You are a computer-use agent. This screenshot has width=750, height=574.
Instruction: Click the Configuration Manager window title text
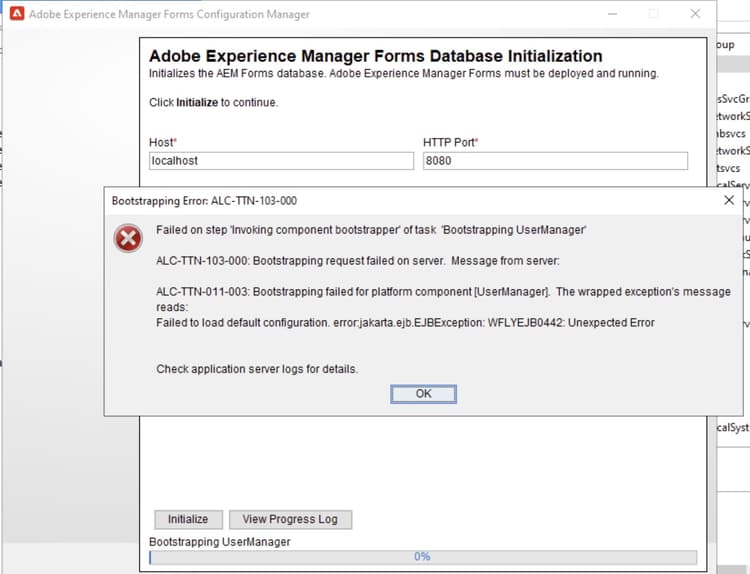coord(169,15)
